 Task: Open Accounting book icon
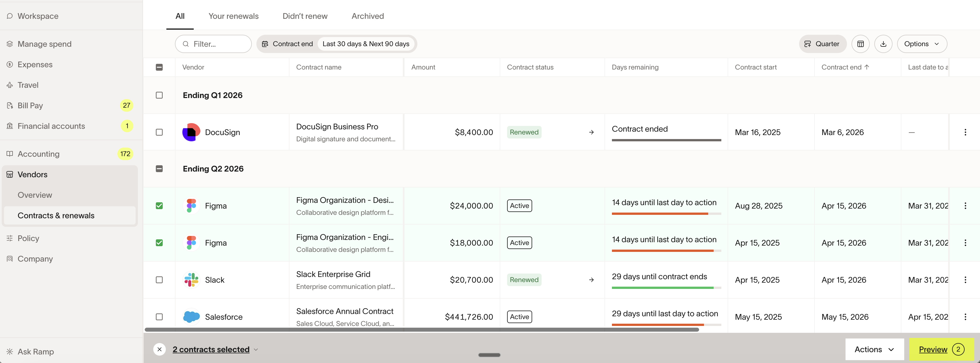(10, 154)
